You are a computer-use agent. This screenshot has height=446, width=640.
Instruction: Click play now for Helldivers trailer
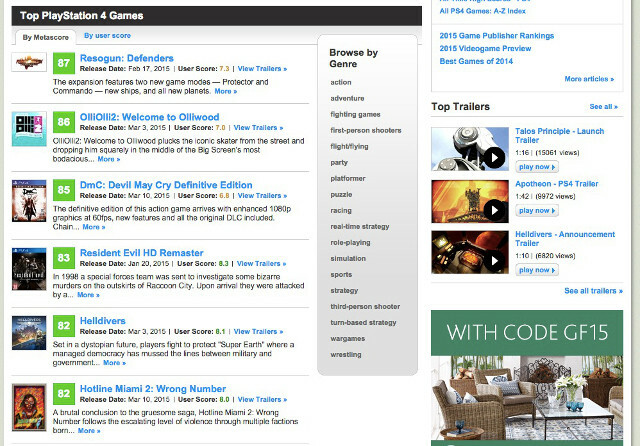[x=537, y=270]
